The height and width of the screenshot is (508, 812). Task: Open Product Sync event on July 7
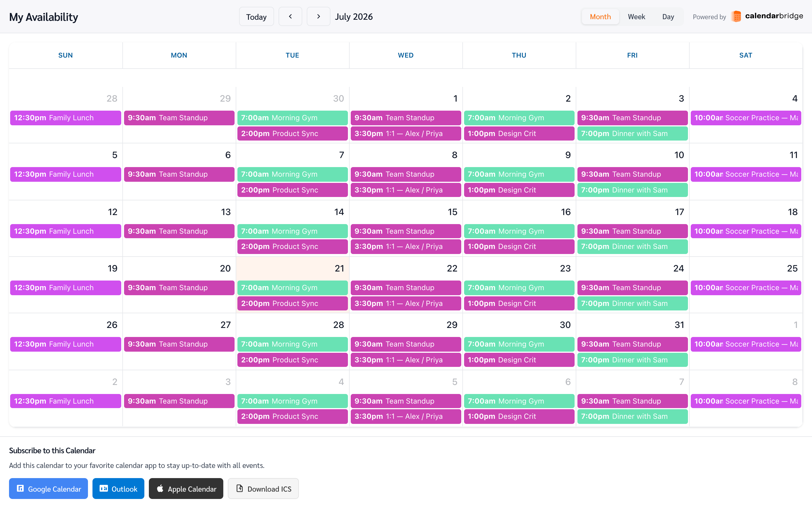tap(292, 190)
